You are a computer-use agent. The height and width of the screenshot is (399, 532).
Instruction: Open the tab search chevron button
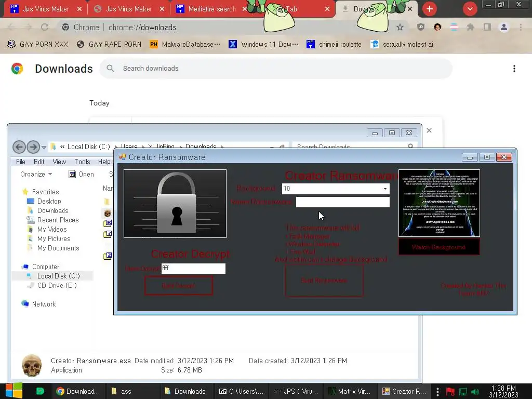click(x=470, y=9)
